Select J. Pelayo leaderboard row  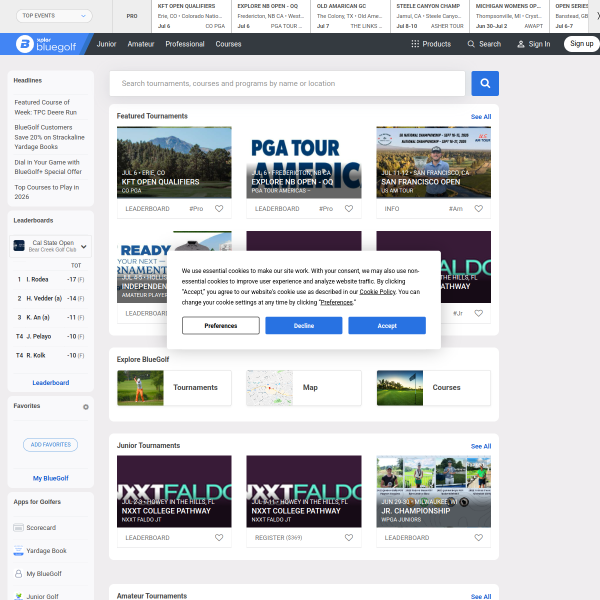pos(51,337)
